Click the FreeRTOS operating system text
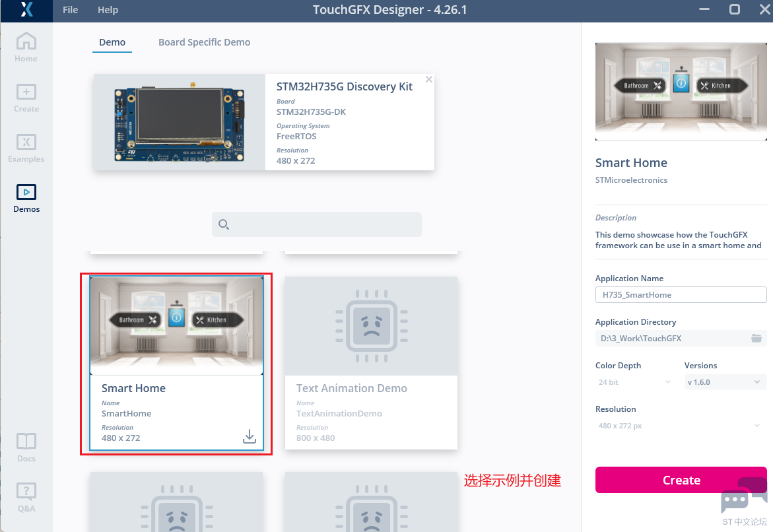 coord(296,136)
